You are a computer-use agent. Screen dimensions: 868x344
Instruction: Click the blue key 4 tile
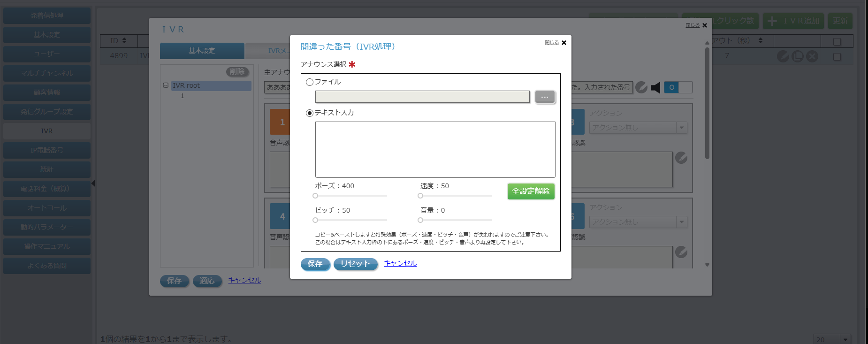[x=280, y=216]
